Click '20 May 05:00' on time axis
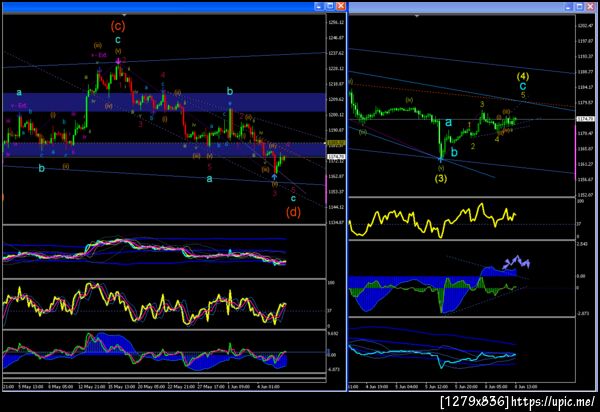 151,387
